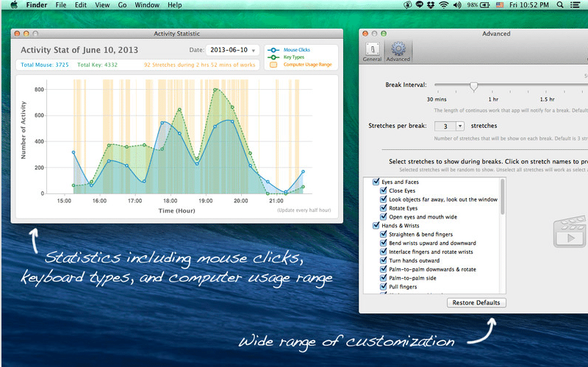Click the menu bar clock Fri 10:52 PM
This screenshot has height=367, width=588.
528,5
